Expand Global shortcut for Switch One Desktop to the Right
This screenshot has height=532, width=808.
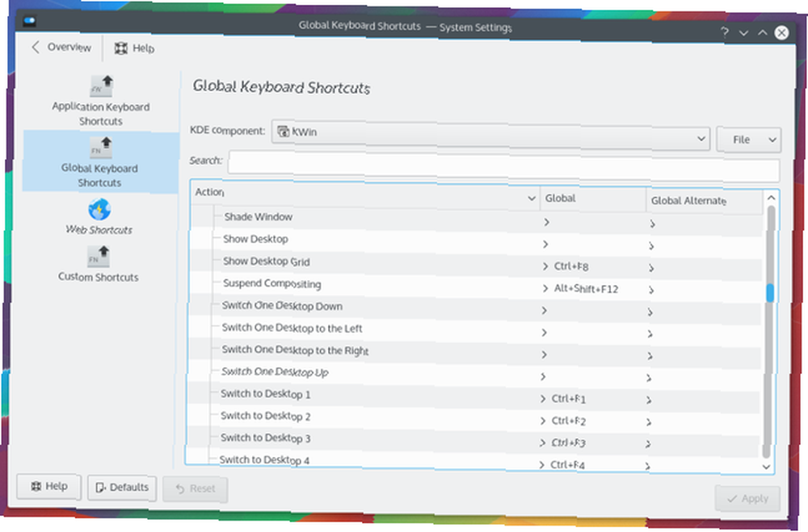pos(544,355)
